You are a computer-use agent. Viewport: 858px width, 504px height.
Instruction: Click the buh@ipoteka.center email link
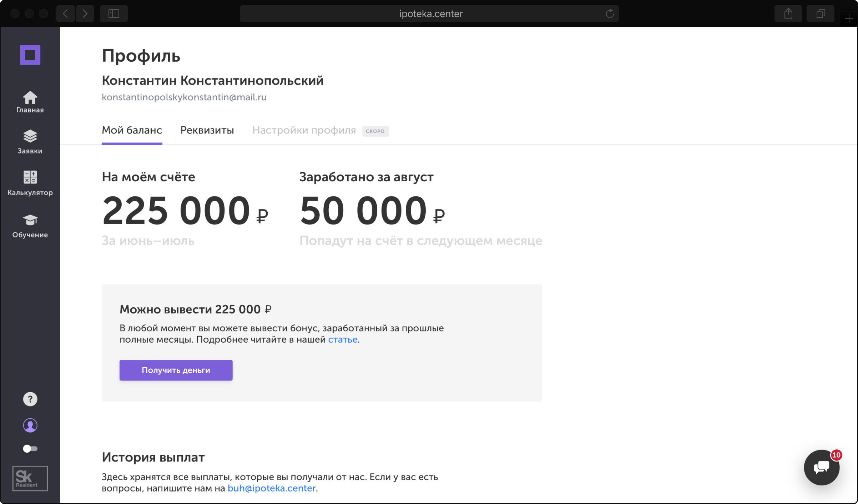(x=272, y=488)
